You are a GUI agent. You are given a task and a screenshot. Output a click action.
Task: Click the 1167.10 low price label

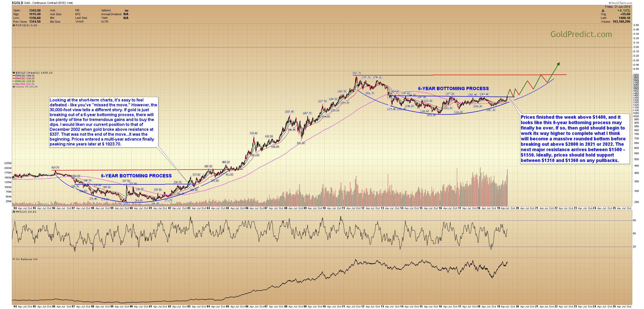coord(491,110)
